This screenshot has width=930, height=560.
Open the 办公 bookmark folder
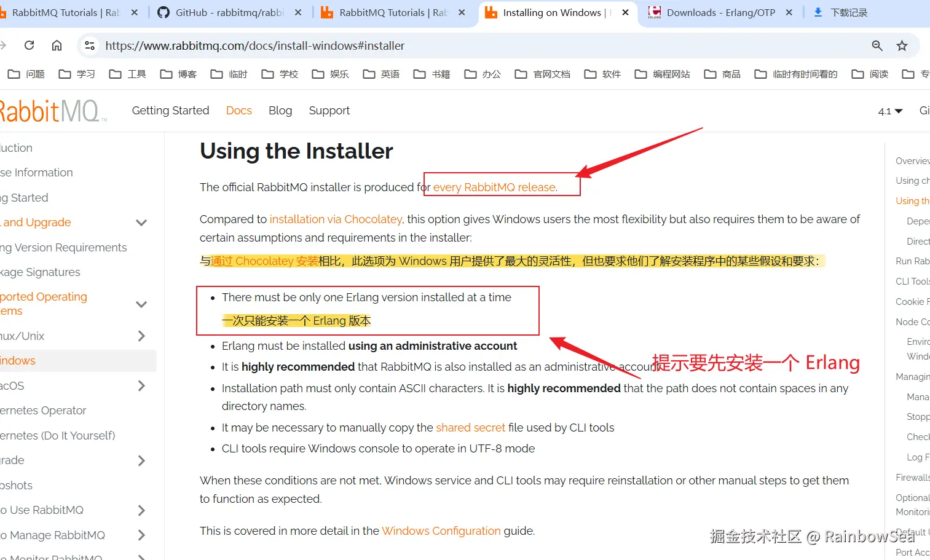tap(483, 74)
